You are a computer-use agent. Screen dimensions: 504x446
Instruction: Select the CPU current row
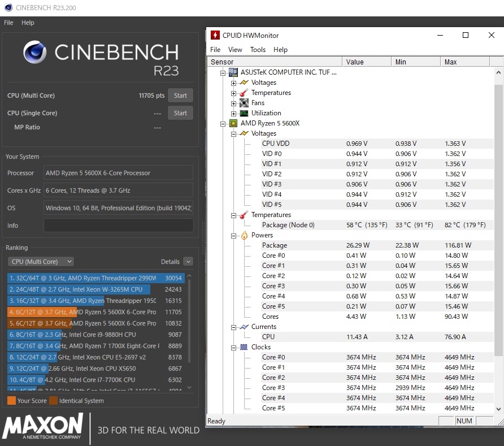tap(377, 337)
